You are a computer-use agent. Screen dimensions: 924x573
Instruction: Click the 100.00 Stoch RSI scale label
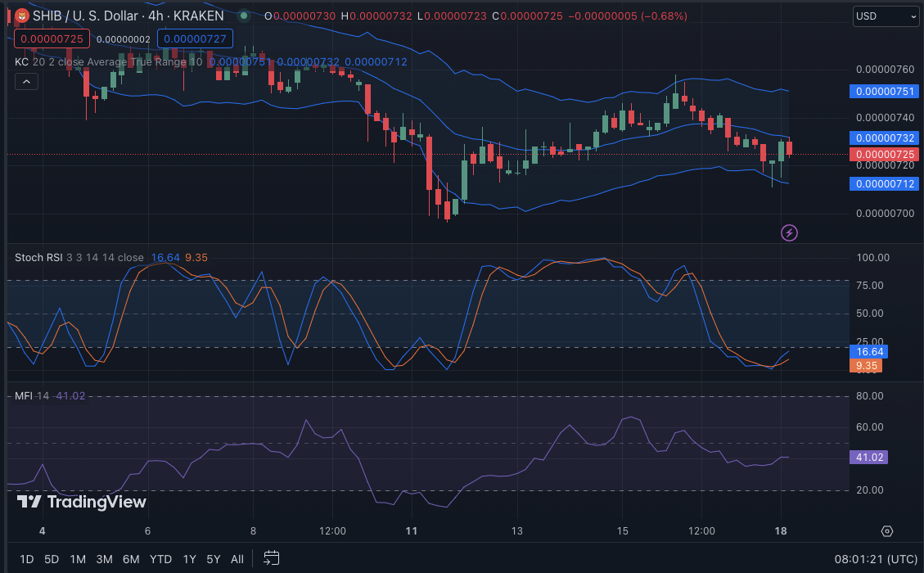(x=872, y=258)
